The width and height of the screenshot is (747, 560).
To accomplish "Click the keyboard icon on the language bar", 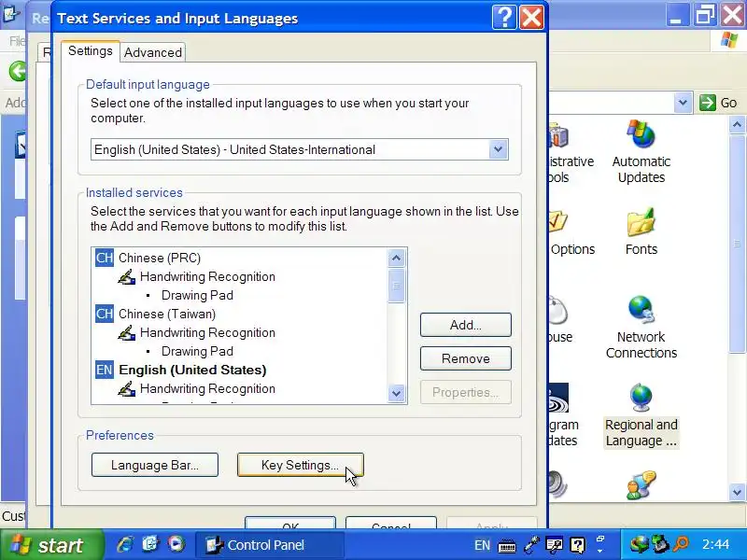I will [507, 546].
